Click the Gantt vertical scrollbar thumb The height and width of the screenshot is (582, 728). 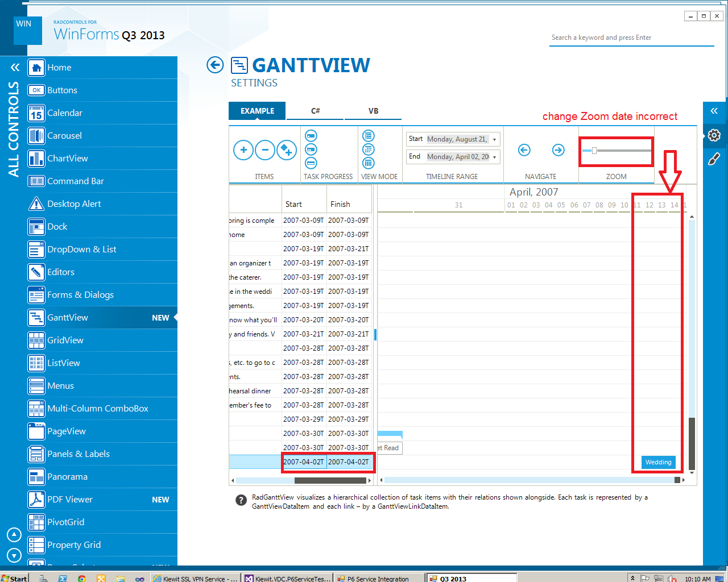[692, 443]
